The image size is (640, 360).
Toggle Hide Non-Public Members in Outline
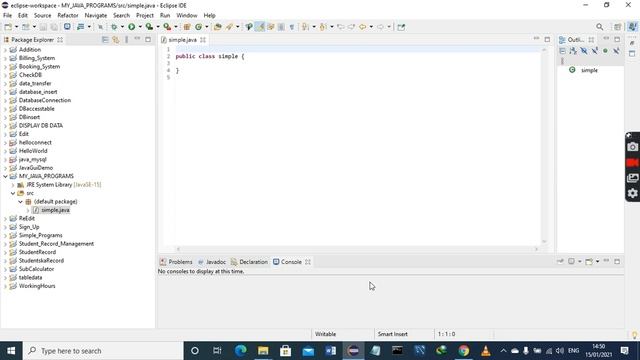coord(605,51)
